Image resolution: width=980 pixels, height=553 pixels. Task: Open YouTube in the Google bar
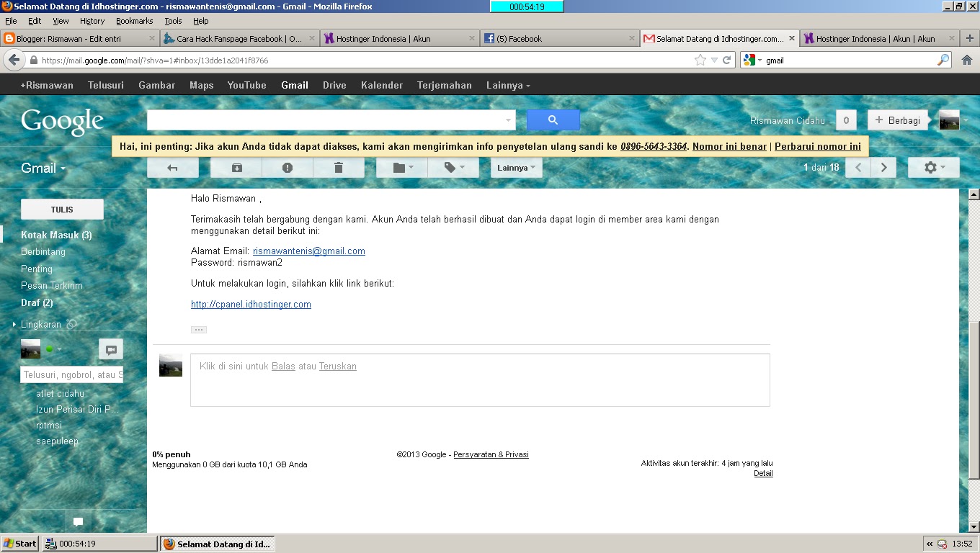tap(247, 85)
